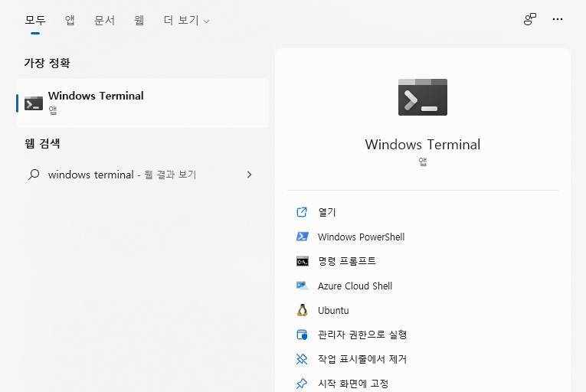Viewport: 586px width, 392px height.
Task: Choose 열기 to launch the app
Action: coord(327,212)
